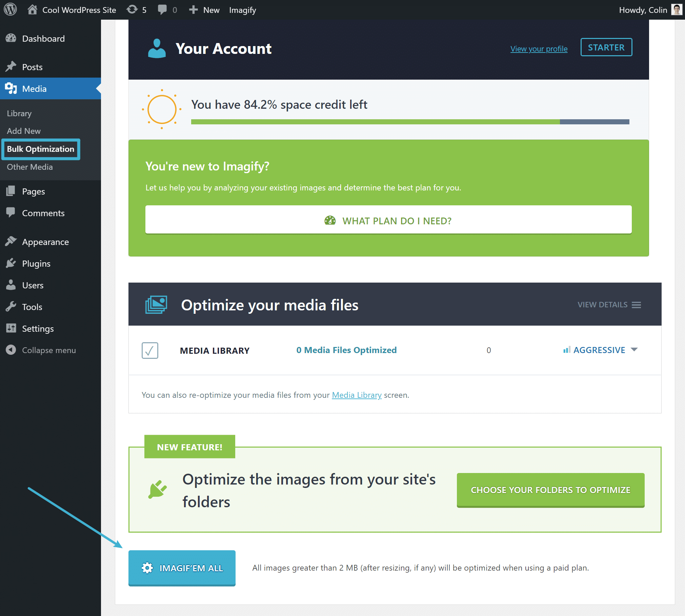The image size is (685, 616).
Task: Click Collapse menu text
Action: tap(49, 350)
